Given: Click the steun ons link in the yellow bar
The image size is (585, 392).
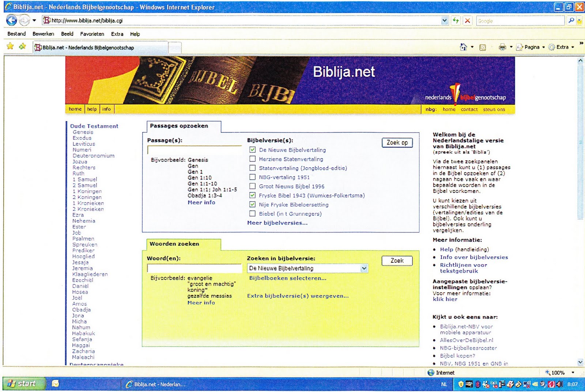Looking at the screenshot, I should 494,109.
